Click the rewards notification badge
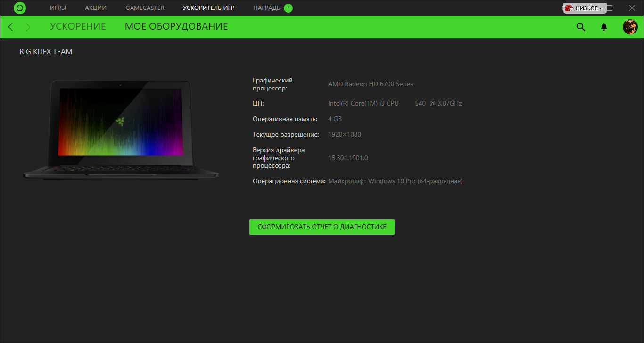This screenshot has width=644, height=343. coord(288,8)
